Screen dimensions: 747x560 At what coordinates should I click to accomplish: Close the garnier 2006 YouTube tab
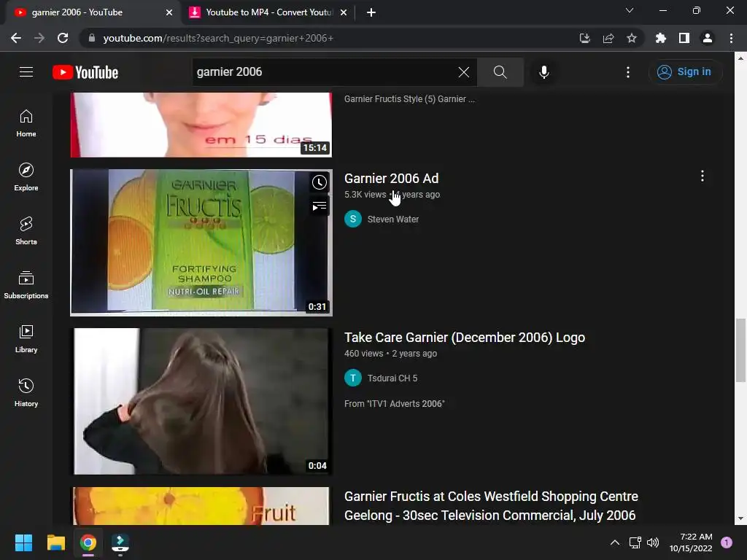tap(169, 12)
